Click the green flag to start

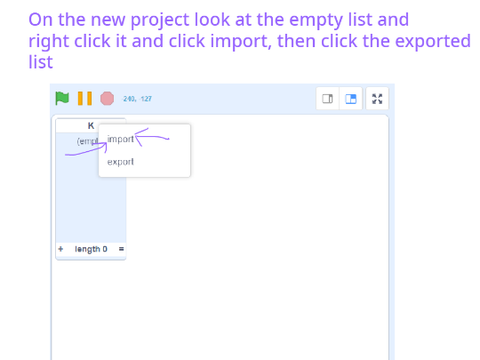62,98
